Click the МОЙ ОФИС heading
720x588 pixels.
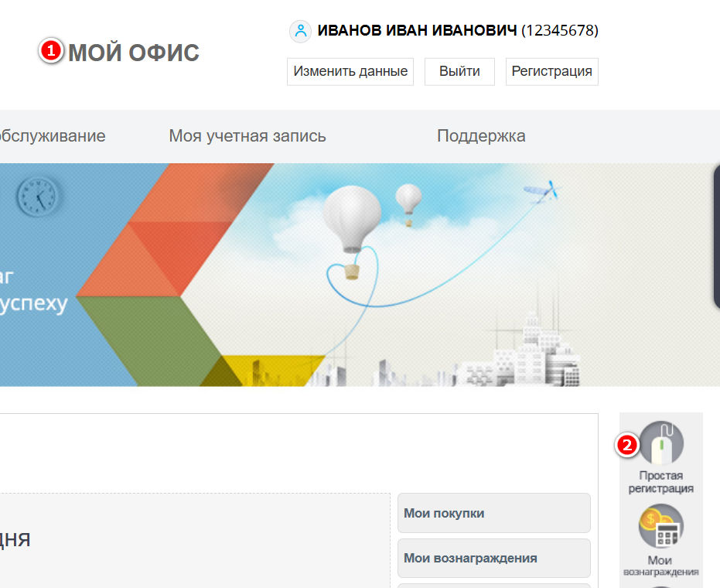pos(134,53)
